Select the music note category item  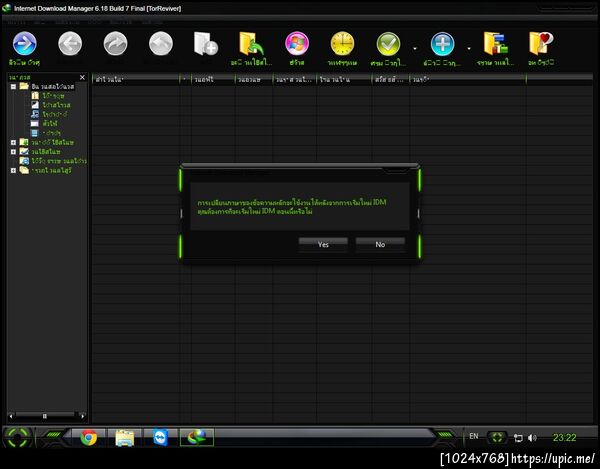pyautogui.click(x=49, y=114)
